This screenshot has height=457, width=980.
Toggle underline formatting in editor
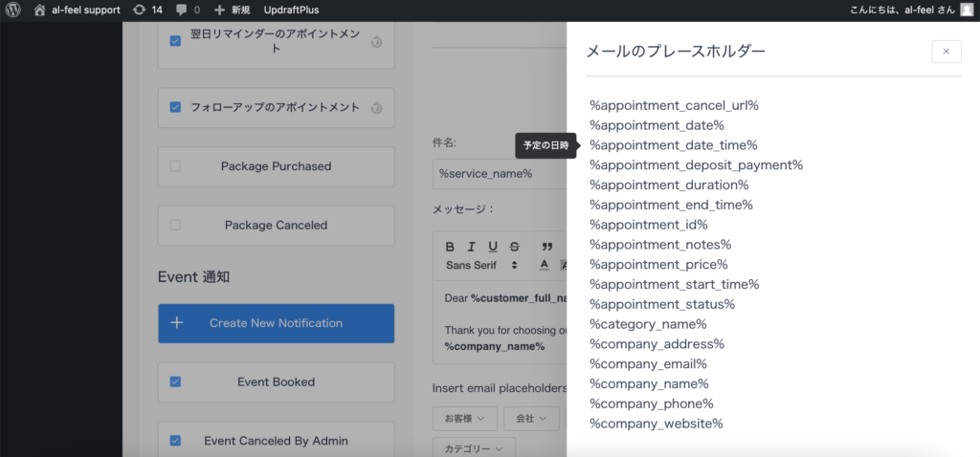pyautogui.click(x=493, y=247)
